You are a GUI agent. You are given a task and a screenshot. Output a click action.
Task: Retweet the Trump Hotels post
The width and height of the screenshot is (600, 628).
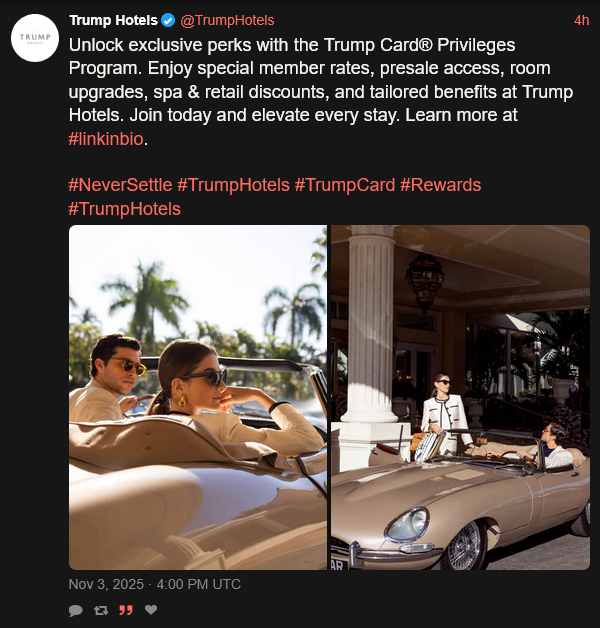100,609
